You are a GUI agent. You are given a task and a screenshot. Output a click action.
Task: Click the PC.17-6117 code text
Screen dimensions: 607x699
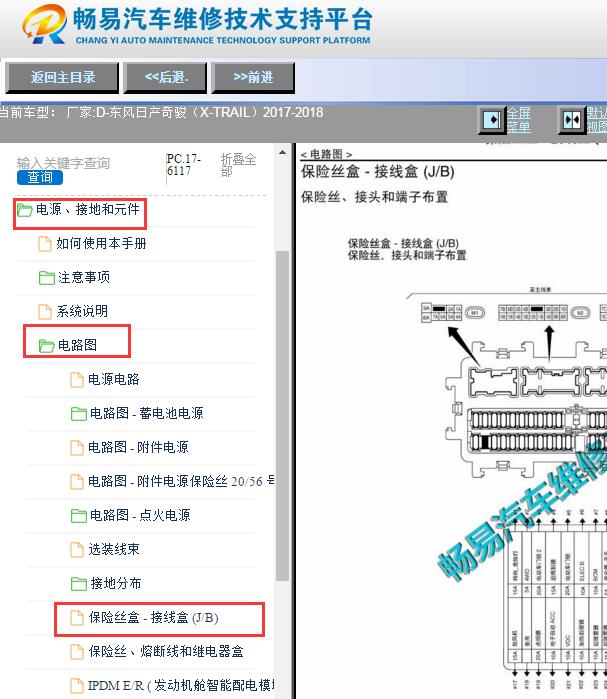coord(184,164)
